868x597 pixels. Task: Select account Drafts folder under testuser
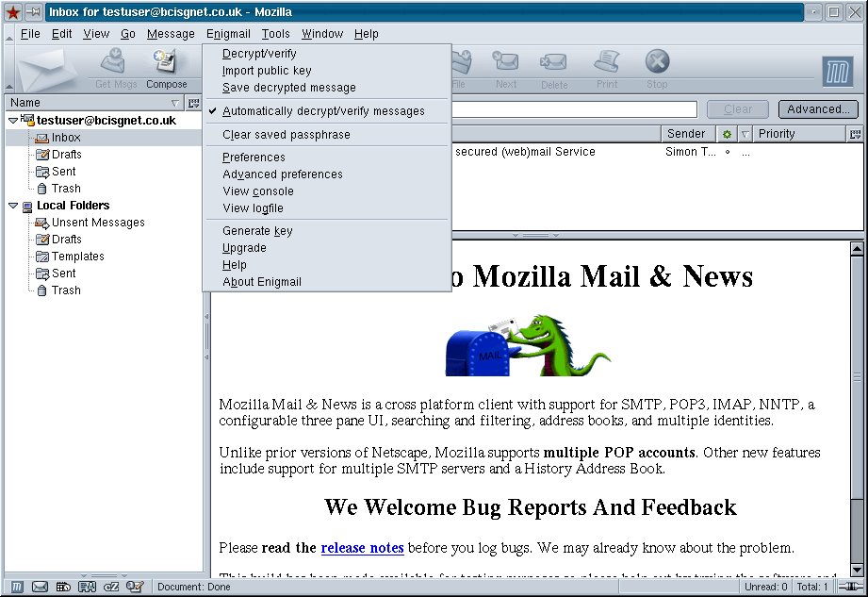(x=66, y=155)
